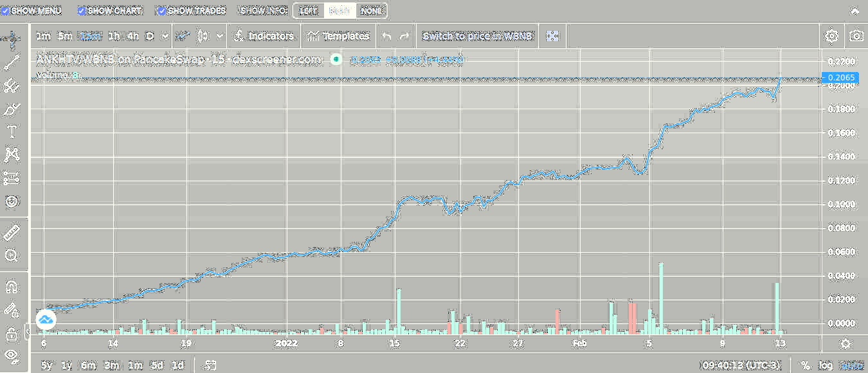Enable the magnet snapping mode

12,286
